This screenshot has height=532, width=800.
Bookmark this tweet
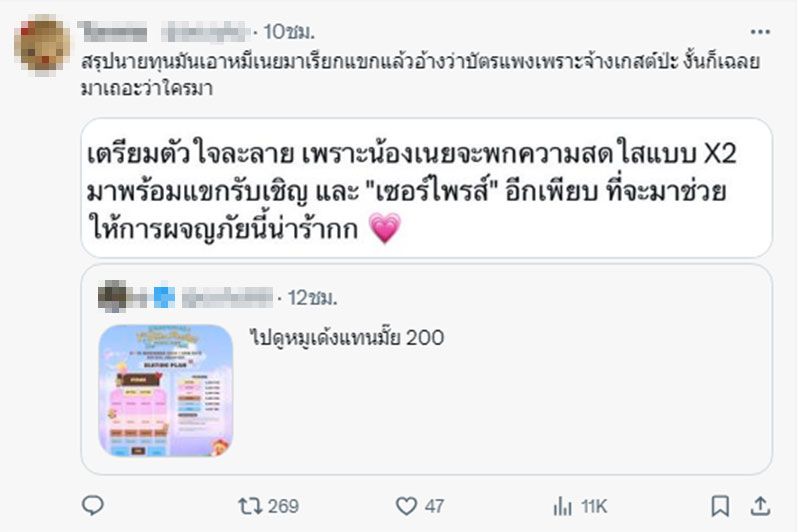coord(719,506)
